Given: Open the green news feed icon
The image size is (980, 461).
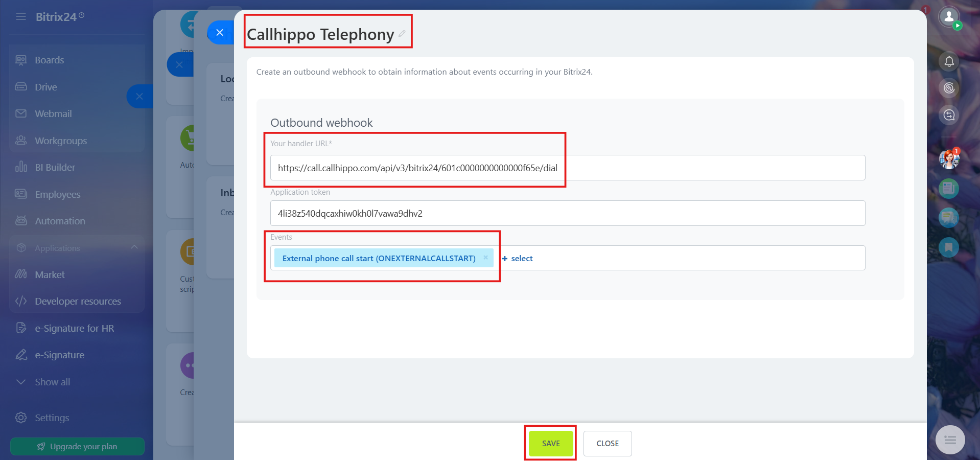Looking at the screenshot, I should 949,189.
